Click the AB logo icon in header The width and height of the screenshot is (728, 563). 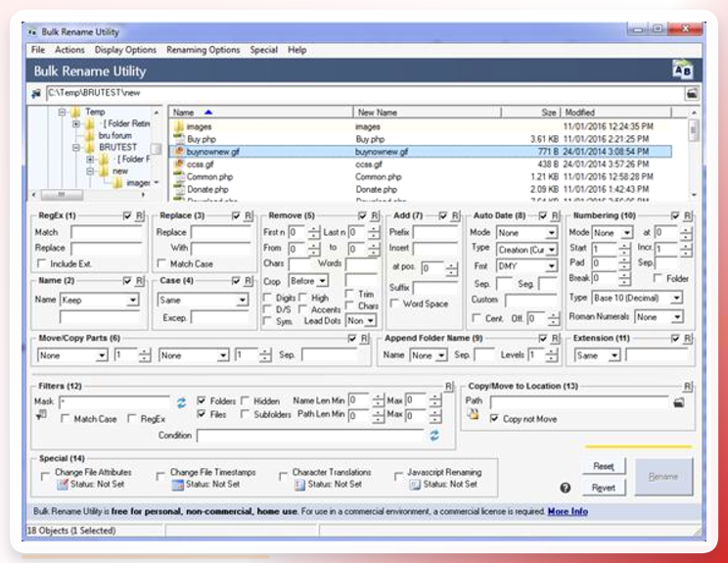(x=683, y=70)
